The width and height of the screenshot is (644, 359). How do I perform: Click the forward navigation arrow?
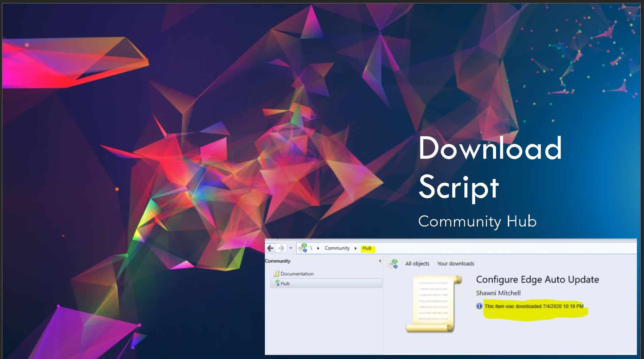click(x=282, y=248)
